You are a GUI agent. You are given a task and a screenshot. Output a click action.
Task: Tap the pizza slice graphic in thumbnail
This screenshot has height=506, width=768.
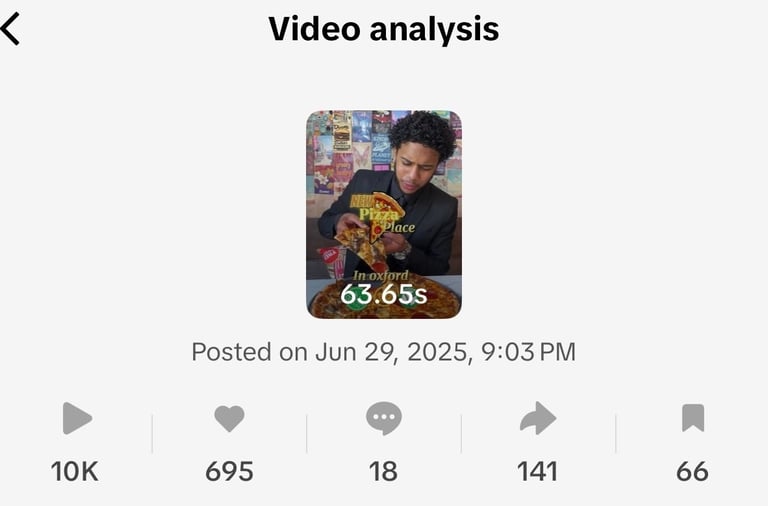click(387, 216)
